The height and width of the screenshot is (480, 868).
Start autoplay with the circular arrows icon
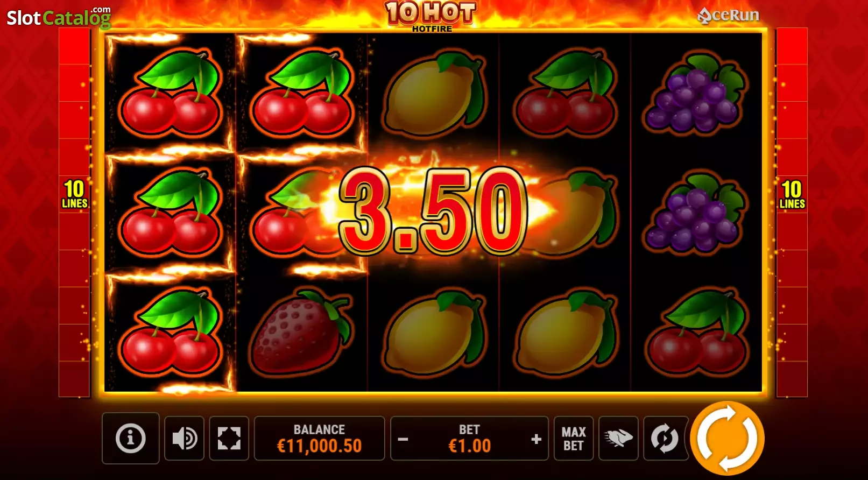coord(665,438)
